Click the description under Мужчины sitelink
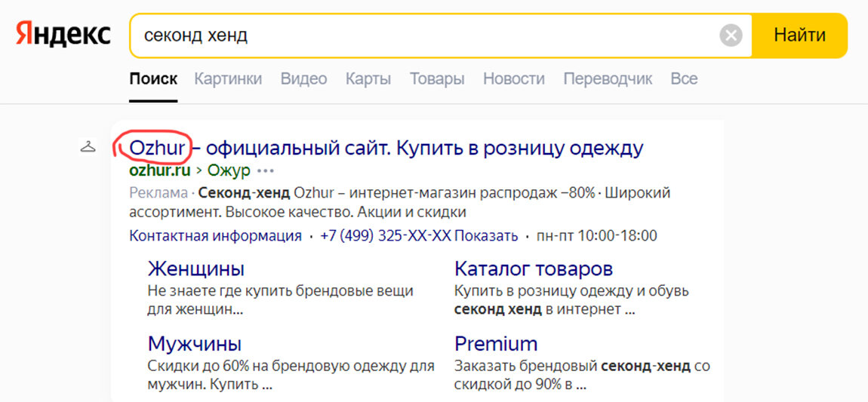868x402 pixels. click(291, 375)
